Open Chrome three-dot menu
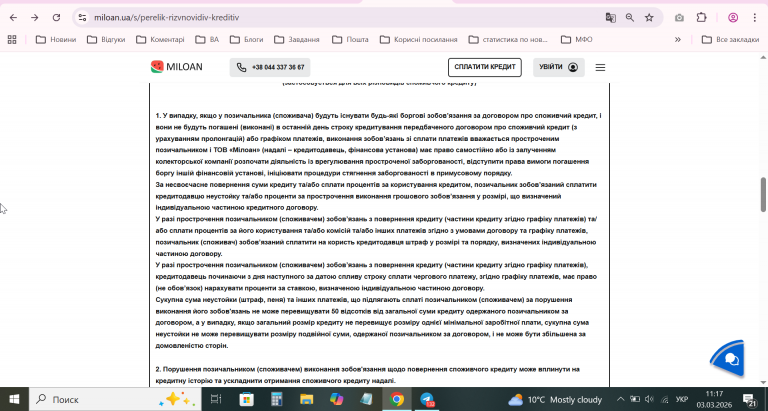Screen dimensions: 768x411 755,18
